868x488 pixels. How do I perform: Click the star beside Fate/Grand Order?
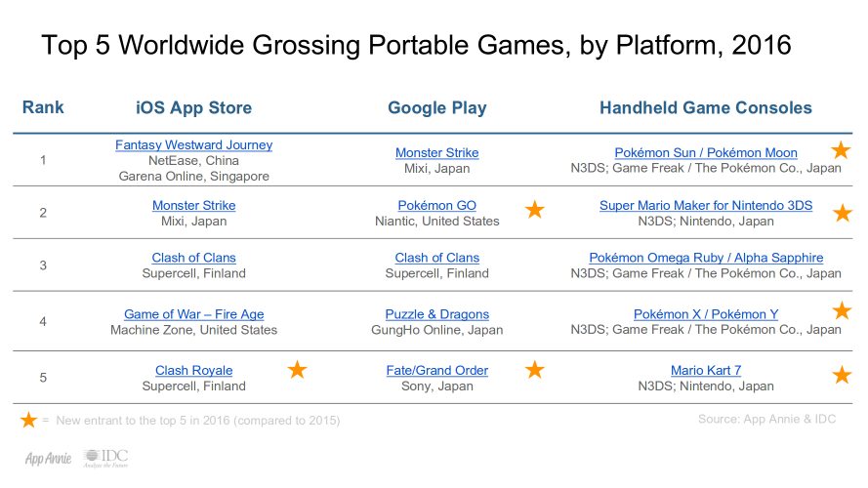(535, 369)
